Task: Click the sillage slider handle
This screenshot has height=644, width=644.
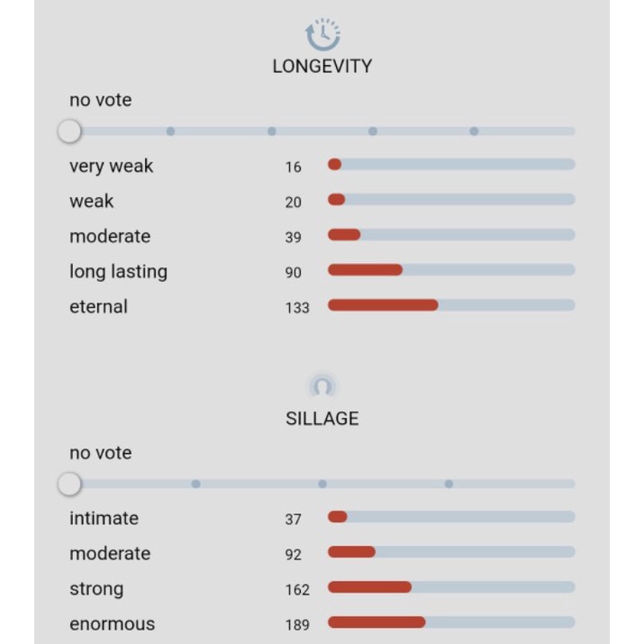Action: click(69, 485)
